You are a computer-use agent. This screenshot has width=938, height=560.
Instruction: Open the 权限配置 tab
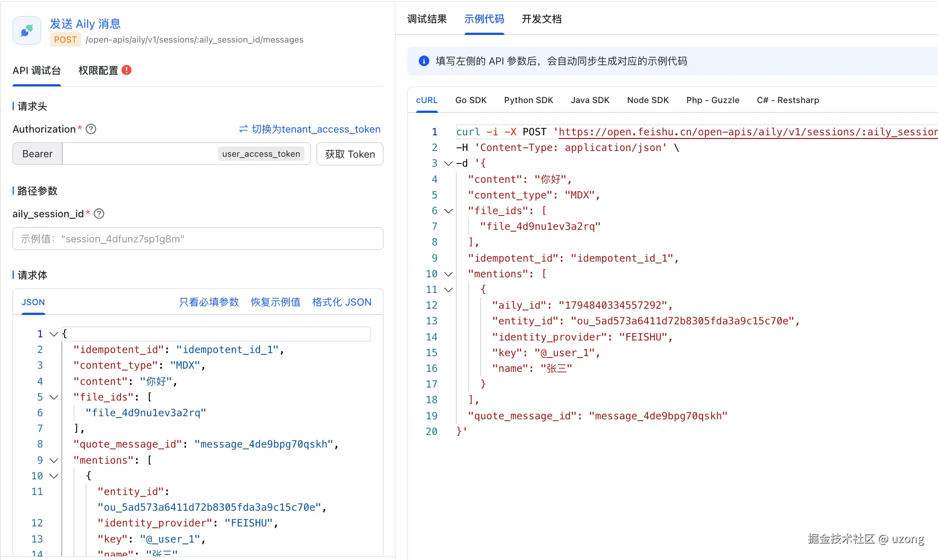tap(98, 70)
